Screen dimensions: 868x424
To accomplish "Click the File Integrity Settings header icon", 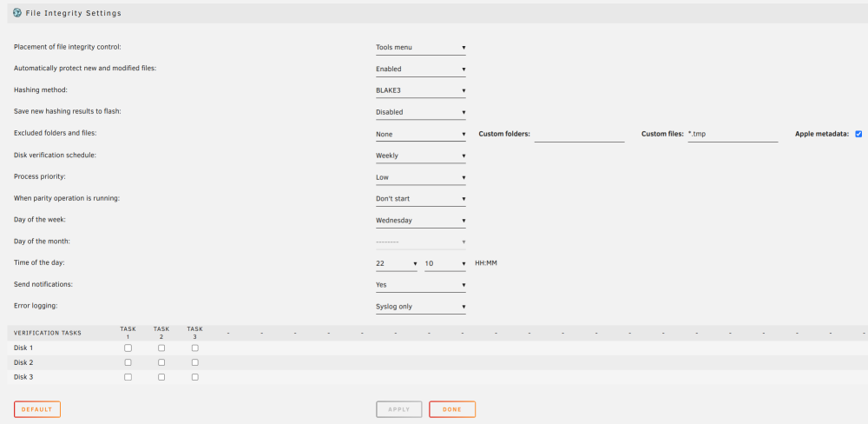I will pyautogui.click(x=17, y=13).
